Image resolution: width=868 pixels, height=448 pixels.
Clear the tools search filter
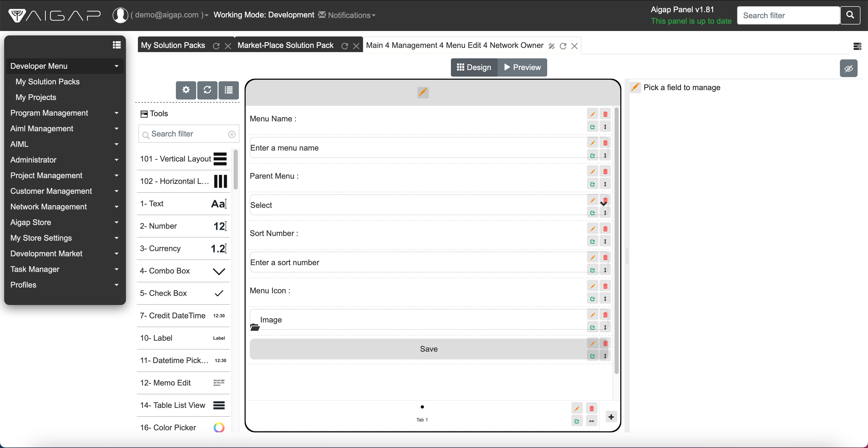coord(232,134)
